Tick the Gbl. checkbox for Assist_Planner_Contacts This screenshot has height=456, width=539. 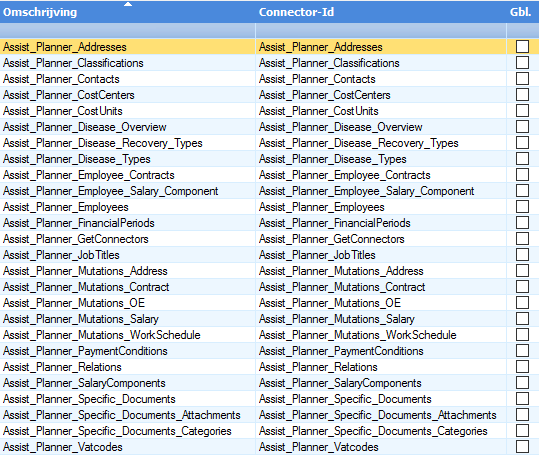coord(522,79)
